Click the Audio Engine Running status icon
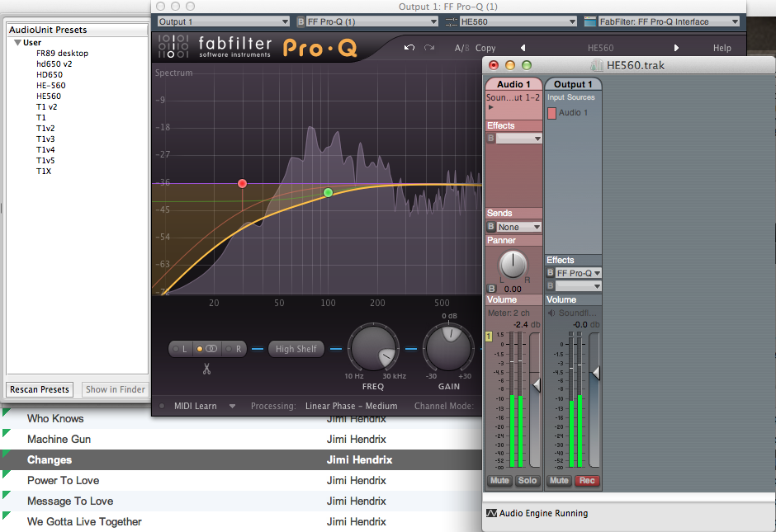 pos(491,513)
